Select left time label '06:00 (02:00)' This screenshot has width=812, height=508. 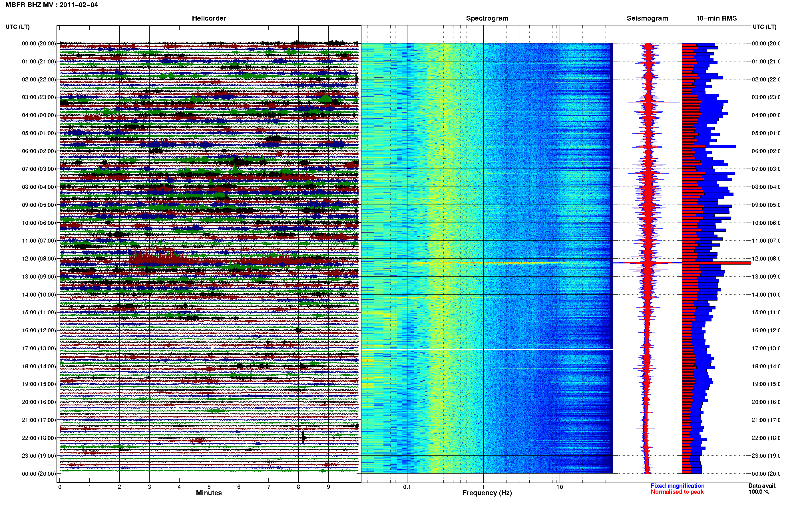click(39, 151)
